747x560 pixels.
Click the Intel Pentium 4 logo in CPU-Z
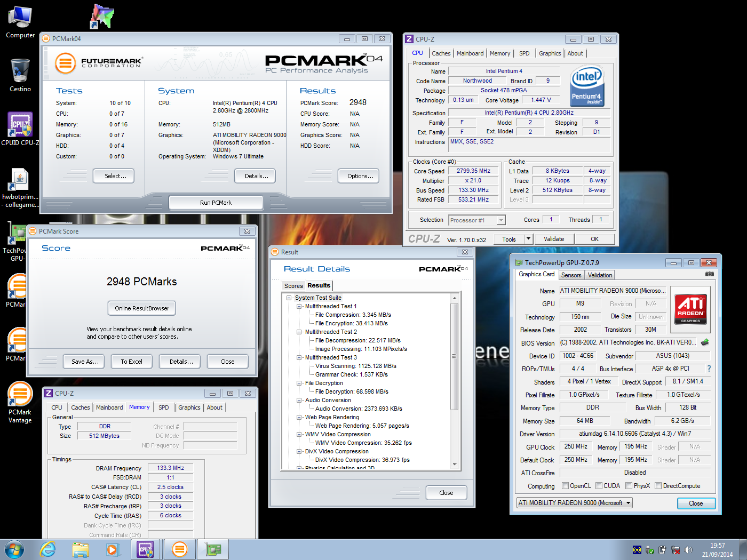click(x=587, y=86)
